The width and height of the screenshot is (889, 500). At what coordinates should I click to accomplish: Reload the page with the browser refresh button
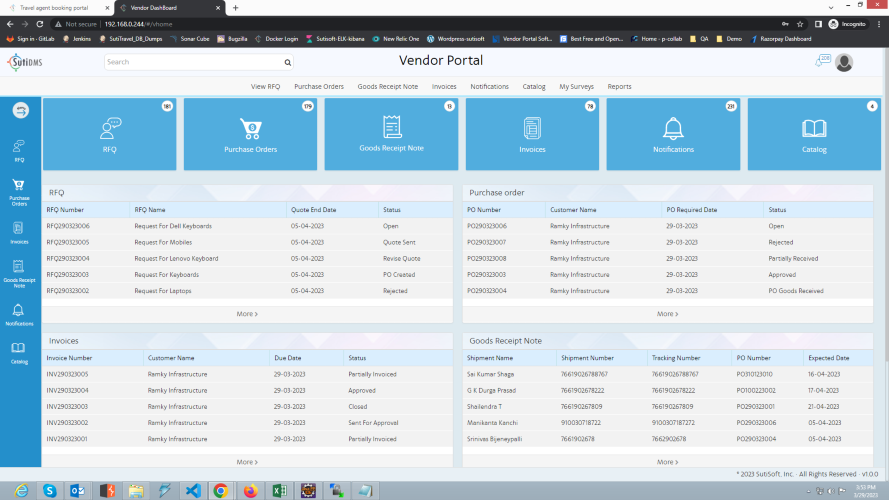click(x=40, y=24)
